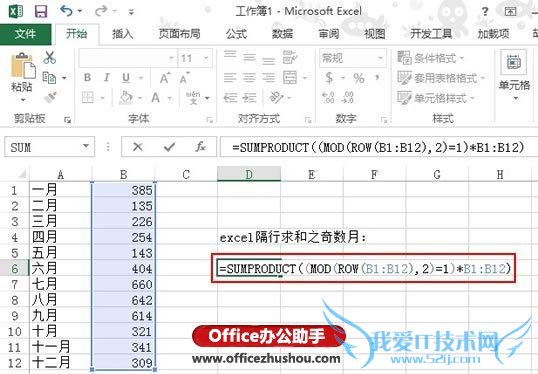Switch to the 页面布局 tab
Image resolution: width=538 pixels, height=374 pixels.
179,34
